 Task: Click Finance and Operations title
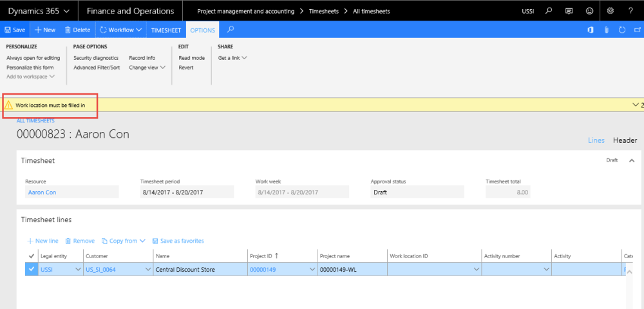tap(130, 11)
